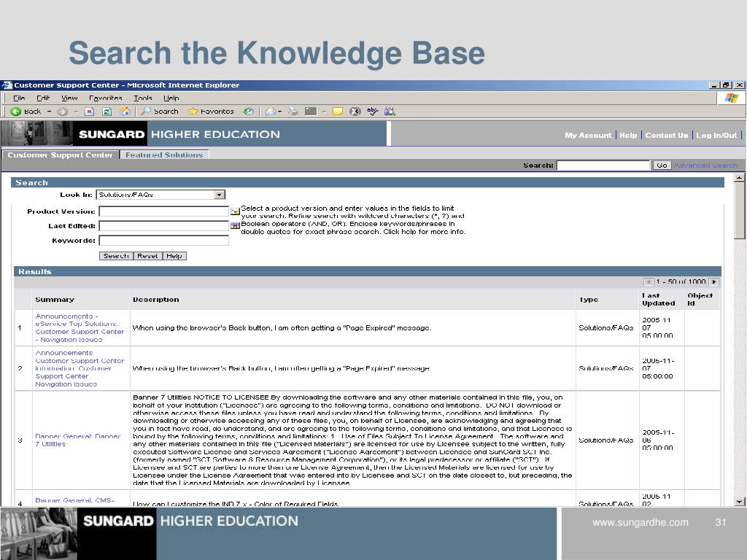Open result 1 Announcements eService Top Solutions link
This screenshot has height=560, width=747.
(80, 327)
